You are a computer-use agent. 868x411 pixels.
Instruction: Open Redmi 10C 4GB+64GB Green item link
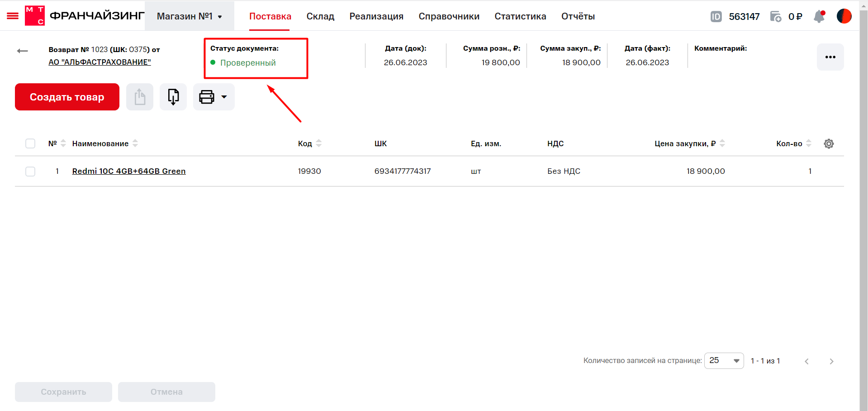click(129, 171)
